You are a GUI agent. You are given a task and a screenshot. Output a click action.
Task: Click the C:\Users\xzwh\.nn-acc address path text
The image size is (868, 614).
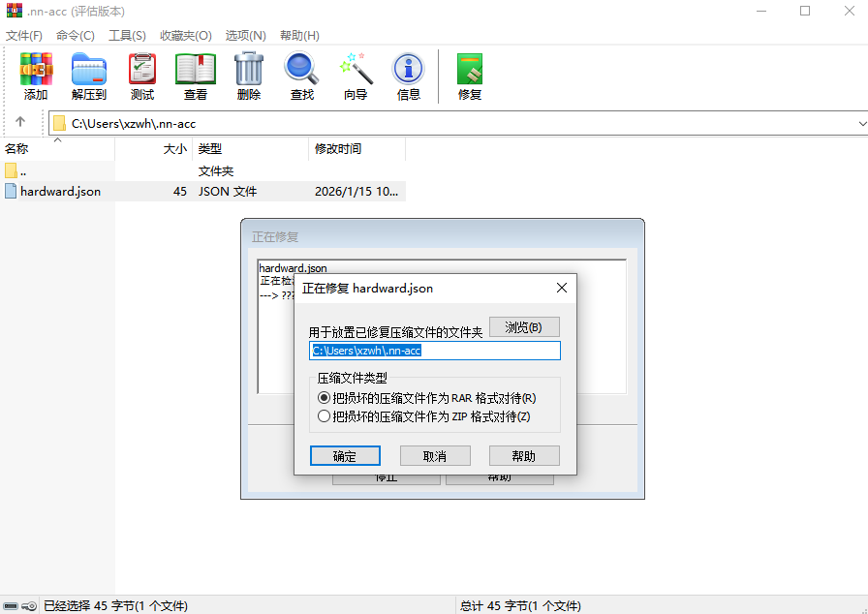pyautogui.click(x=134, y=123)
